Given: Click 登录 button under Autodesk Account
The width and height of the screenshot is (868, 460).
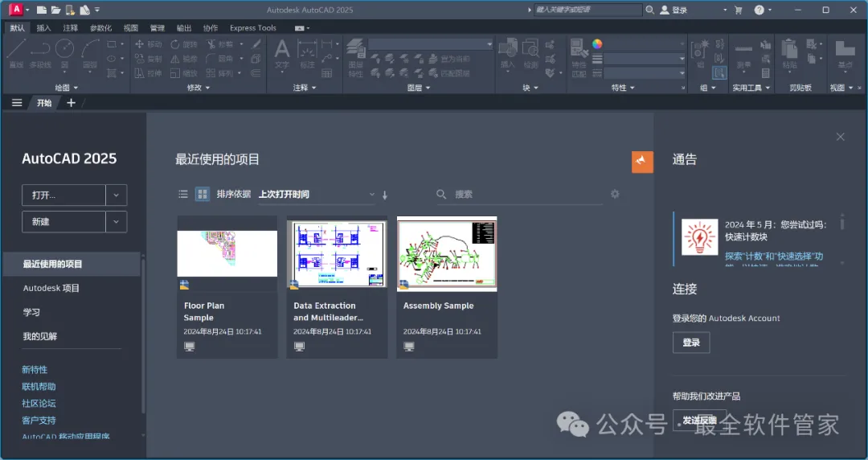Looking at the screenshot, I should (691, 343).
